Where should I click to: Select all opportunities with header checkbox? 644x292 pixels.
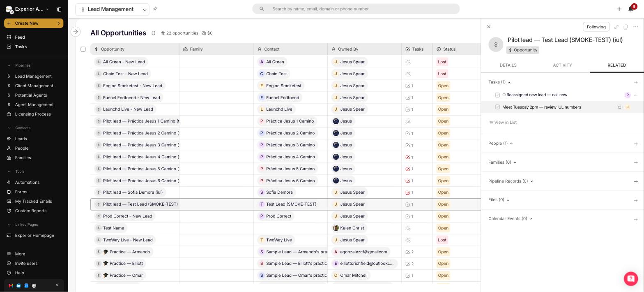(83, 49)
